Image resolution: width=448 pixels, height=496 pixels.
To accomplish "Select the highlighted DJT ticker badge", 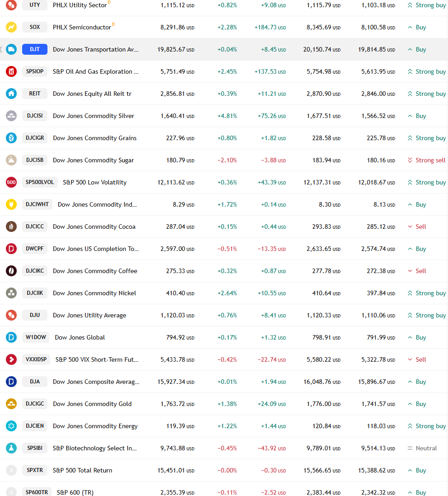I will pyautogui.click(x=35, y=49).
